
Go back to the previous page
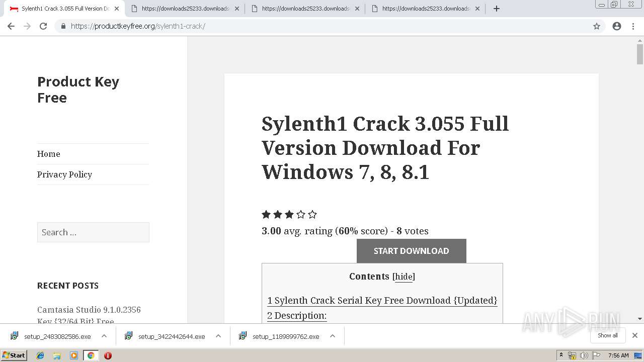tap(11, 26)
